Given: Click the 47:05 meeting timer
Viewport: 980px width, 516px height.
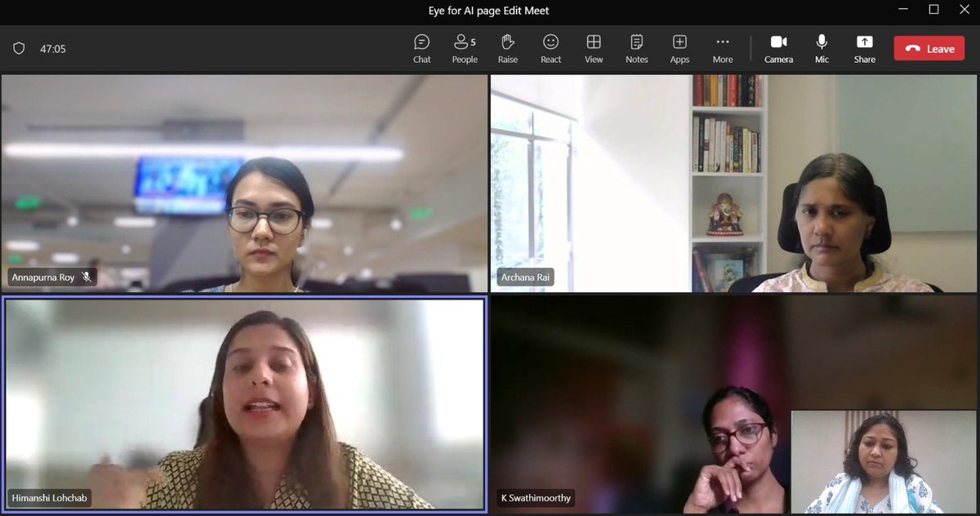Looking at the screenshot, I should [x=53, y=49].
